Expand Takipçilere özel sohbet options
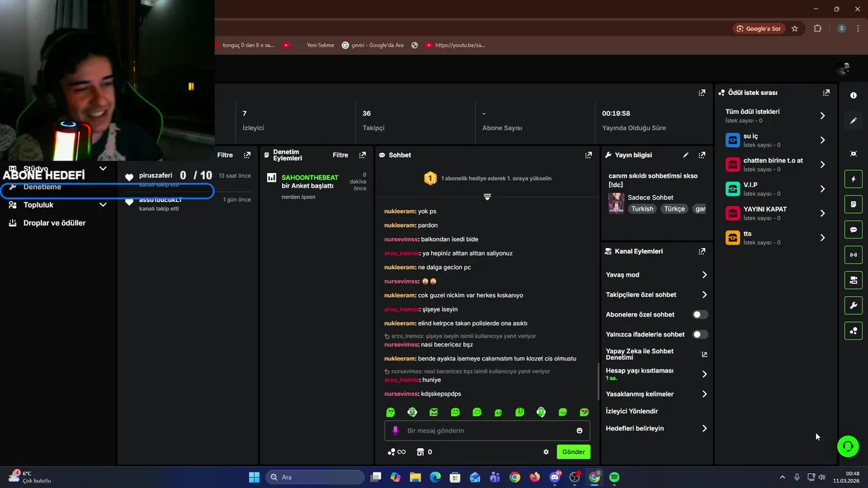Screen dimensions: 868x488 click(x=656, y=295)
